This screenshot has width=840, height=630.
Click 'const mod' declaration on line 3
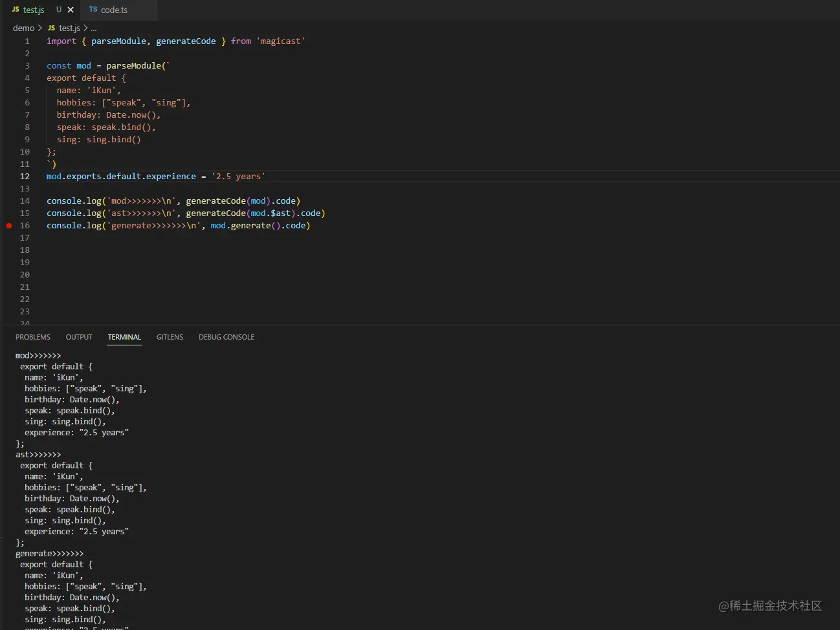pos(69,66)
